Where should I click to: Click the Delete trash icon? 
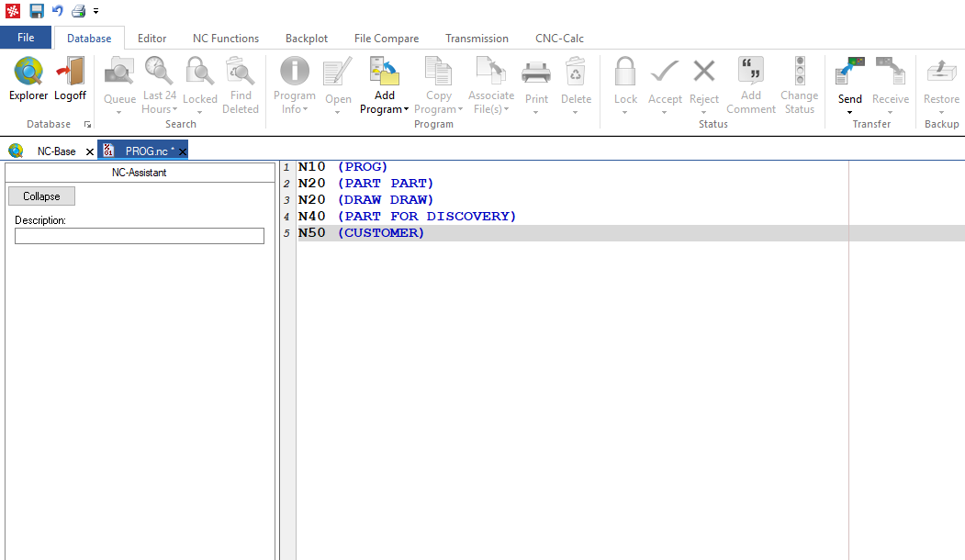pos(576,72)
